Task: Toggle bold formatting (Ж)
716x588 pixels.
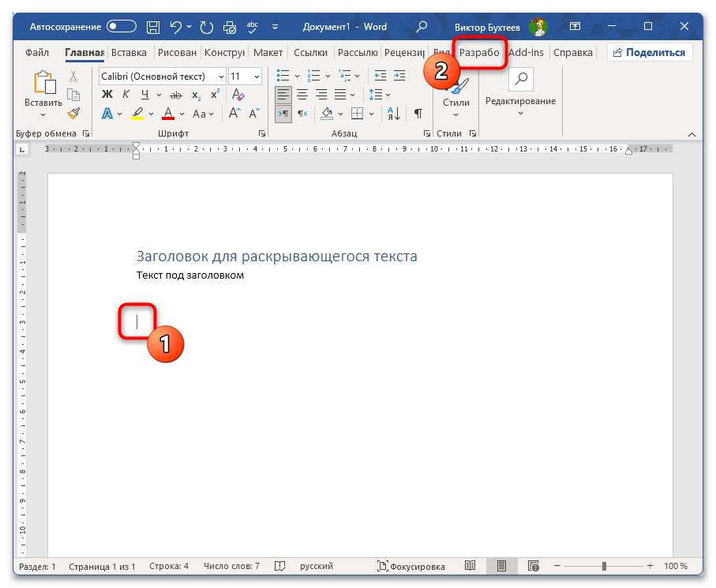Action: click(x=107, y=95)
